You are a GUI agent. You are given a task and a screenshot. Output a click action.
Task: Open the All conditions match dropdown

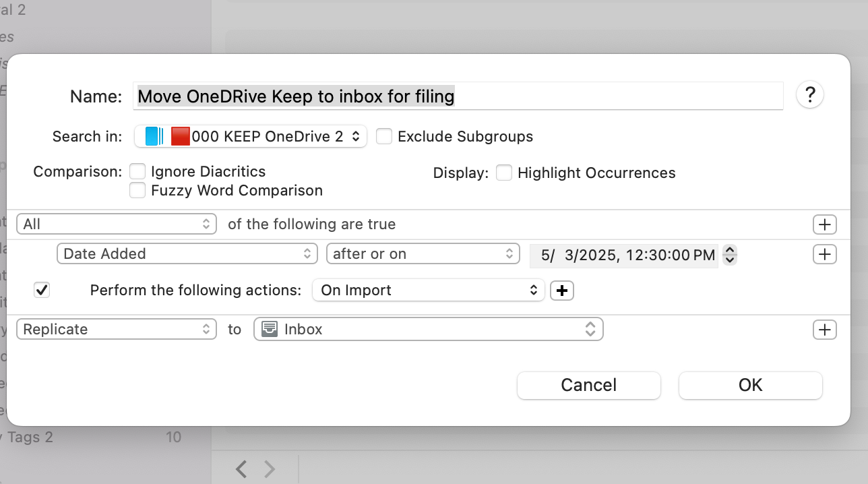click(117, 224)
